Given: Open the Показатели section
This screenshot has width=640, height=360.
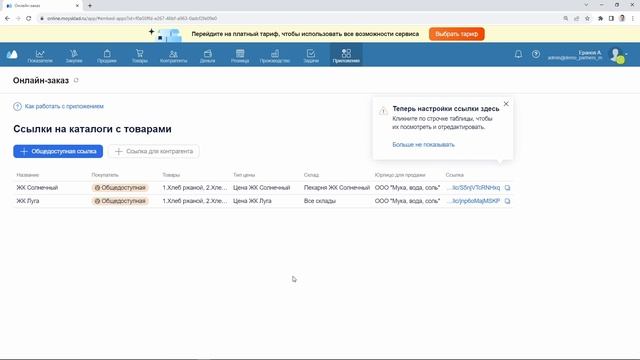Looking at the screenshot, I should coord(40,56).
